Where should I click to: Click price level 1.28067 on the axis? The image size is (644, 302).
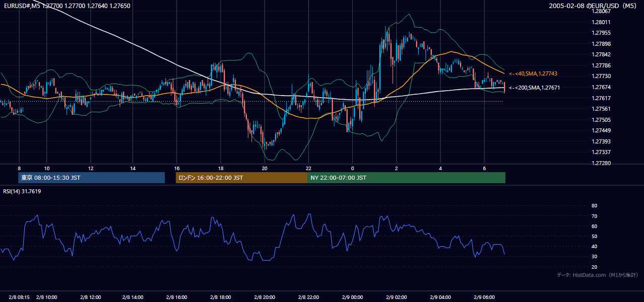point(601,11)
